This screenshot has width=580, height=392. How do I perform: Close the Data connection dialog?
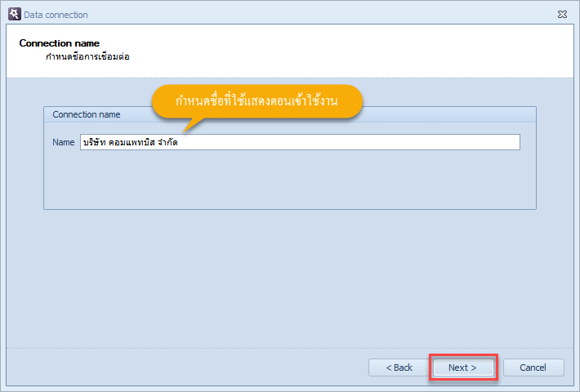pyautogui.click(x=562, y=15)
